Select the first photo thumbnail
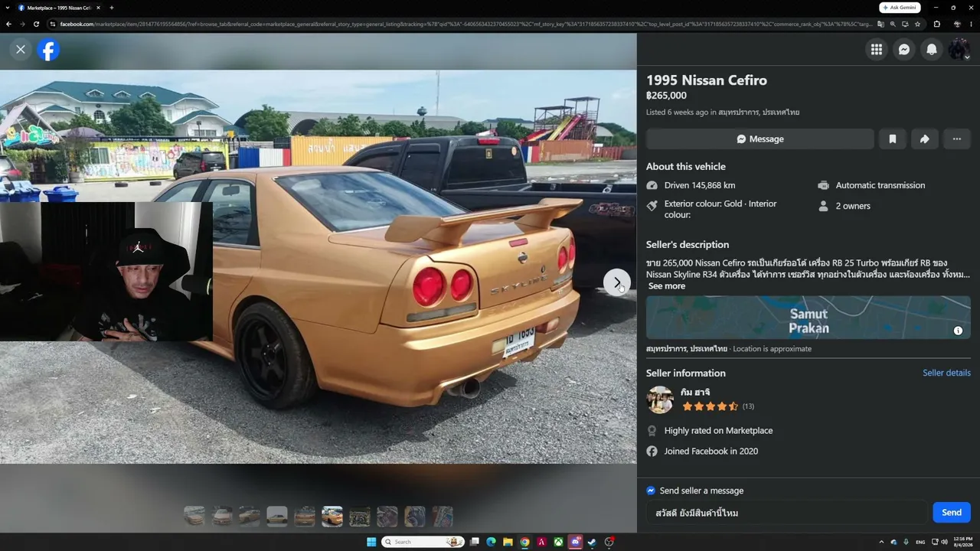The width and height of the screenshot is (980, 551). (x=194, y=517)
